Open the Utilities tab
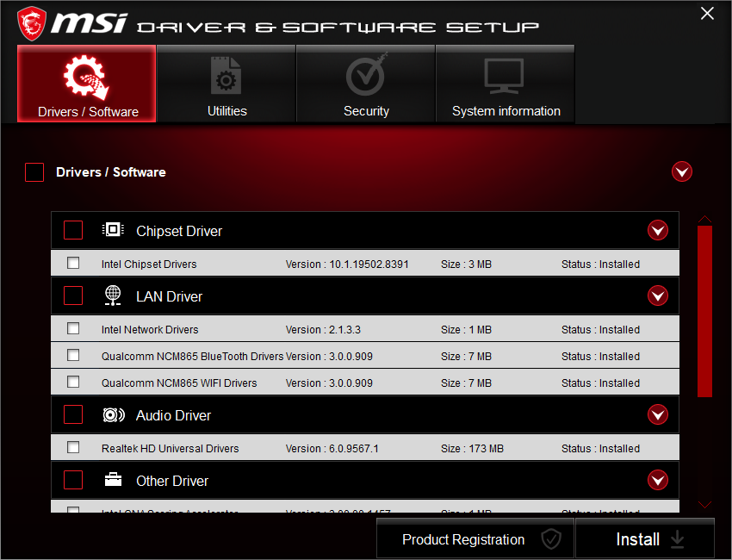The width and height of the screenshot is (732, 560). click(226, 84)
